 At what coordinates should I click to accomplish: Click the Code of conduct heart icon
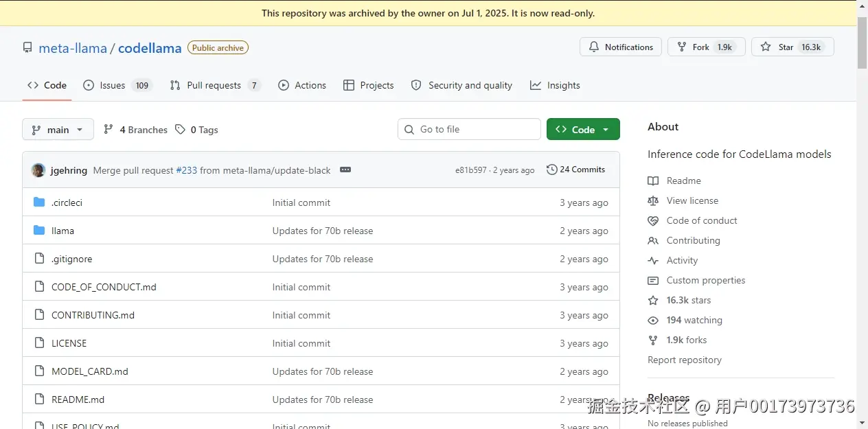click(653, 220)
